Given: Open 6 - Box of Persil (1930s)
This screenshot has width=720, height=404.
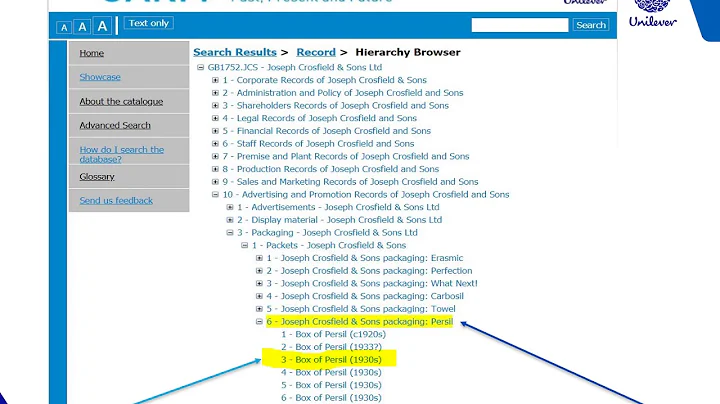Looking at the screenshot, I should 331,398.
